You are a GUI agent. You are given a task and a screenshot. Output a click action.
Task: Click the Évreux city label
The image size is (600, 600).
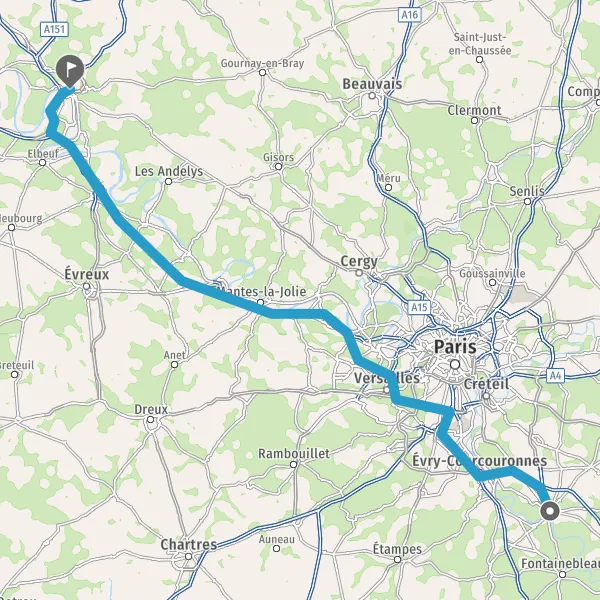click(86, 274)
